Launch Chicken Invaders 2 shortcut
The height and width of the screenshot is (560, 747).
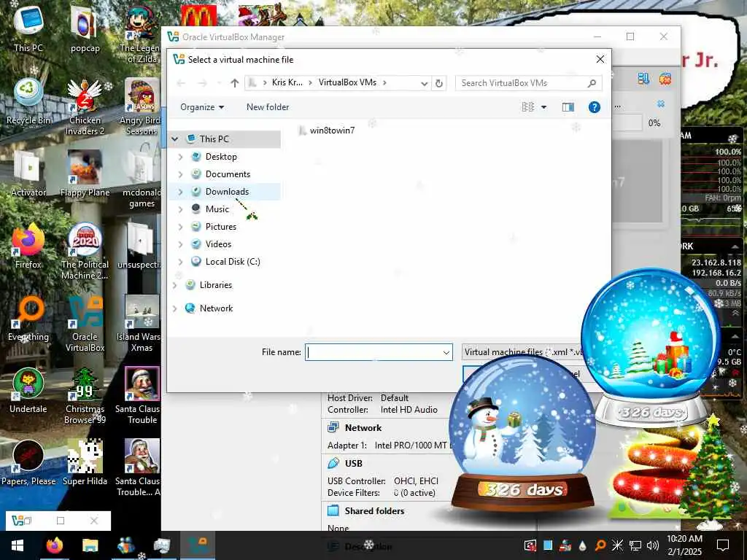point(85,106)
